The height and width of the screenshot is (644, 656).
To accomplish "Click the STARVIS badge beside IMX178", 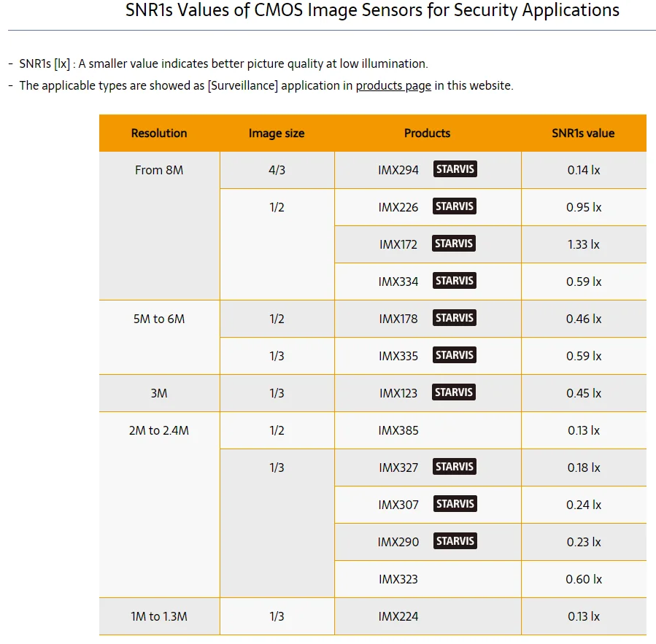I will tap(454, 318).
